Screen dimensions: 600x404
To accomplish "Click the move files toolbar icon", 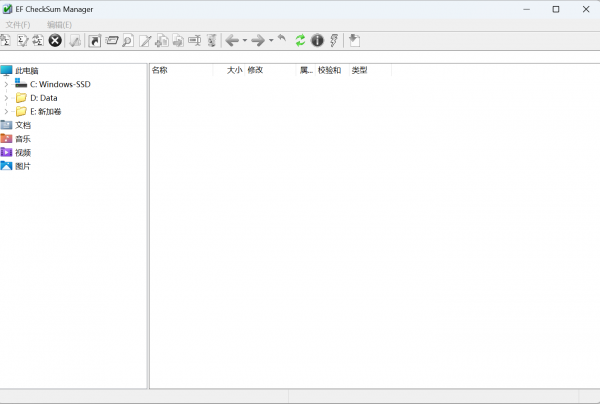I will (x=178, y=41).
